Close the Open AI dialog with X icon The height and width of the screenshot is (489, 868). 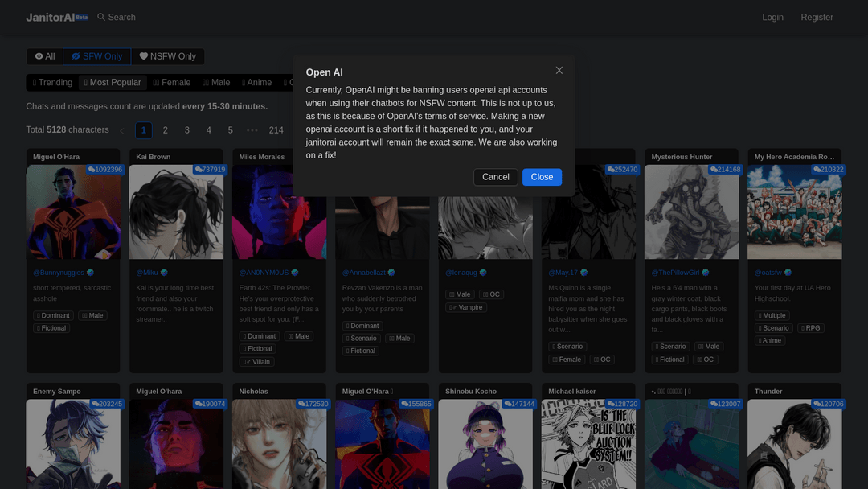pyautogui.click(x=559, y=71)
